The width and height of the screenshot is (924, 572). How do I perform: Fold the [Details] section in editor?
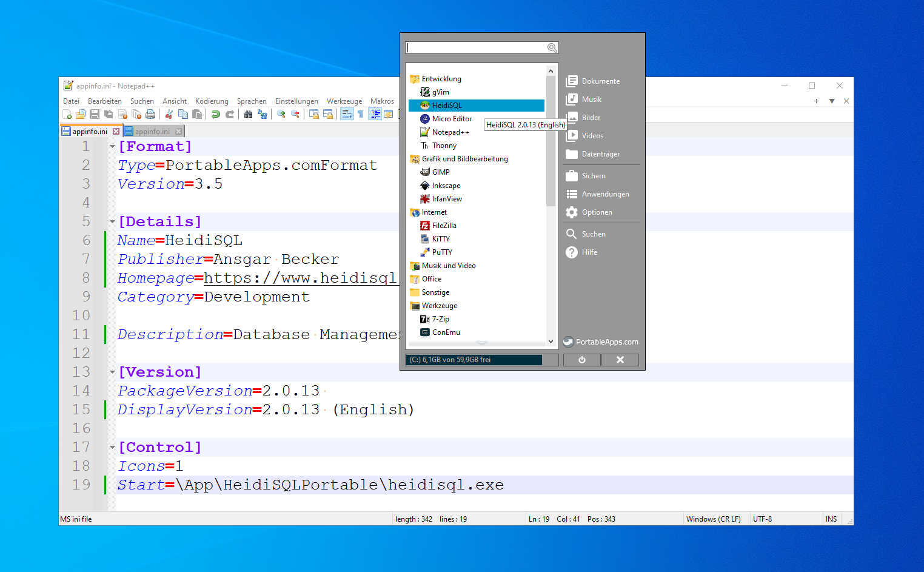(x=112, y=221)
